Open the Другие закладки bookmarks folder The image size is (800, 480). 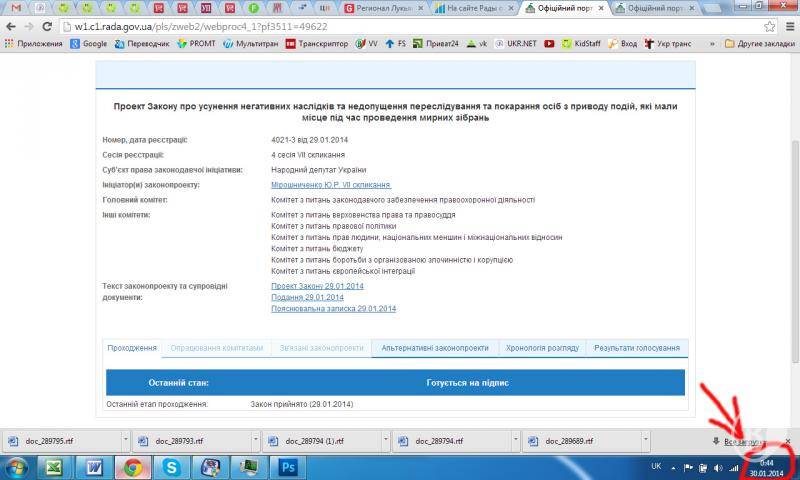(x=759, y=44)
